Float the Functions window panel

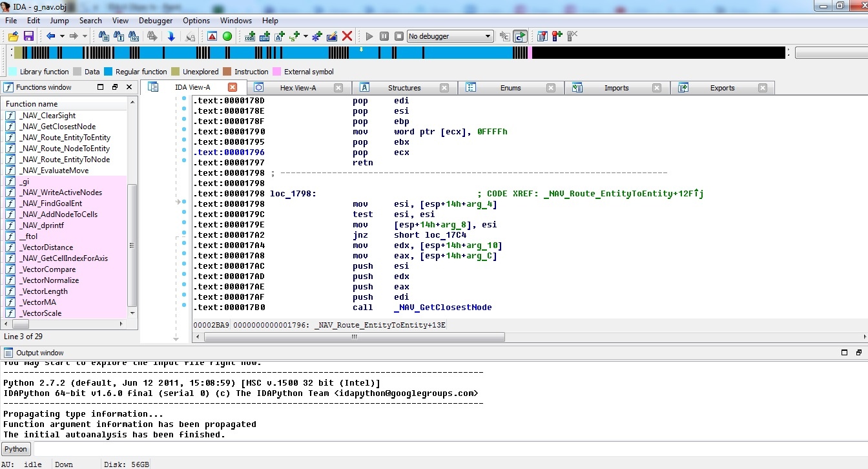tap(114, 87)
